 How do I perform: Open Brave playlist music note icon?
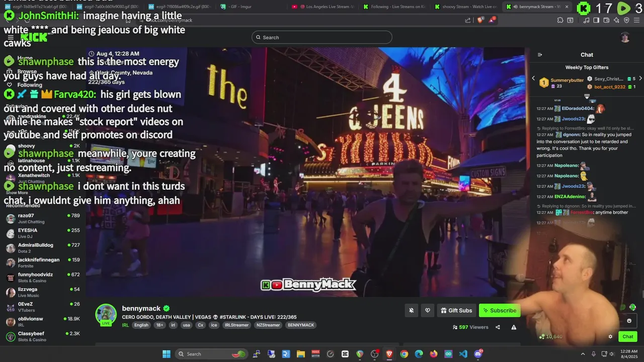[587, 20]
